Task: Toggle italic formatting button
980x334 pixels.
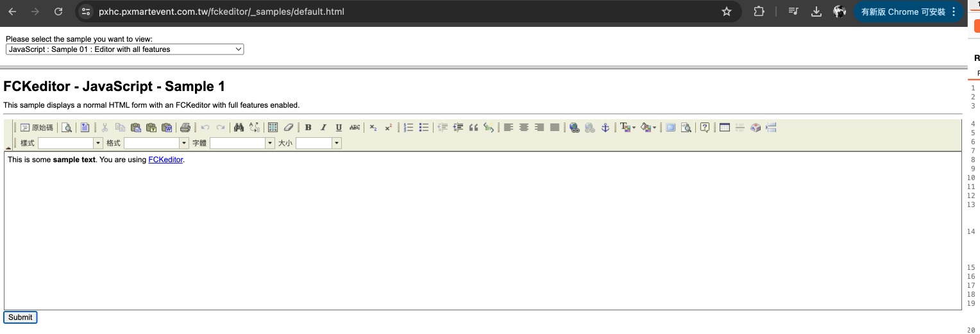Action: coord(323,128)
